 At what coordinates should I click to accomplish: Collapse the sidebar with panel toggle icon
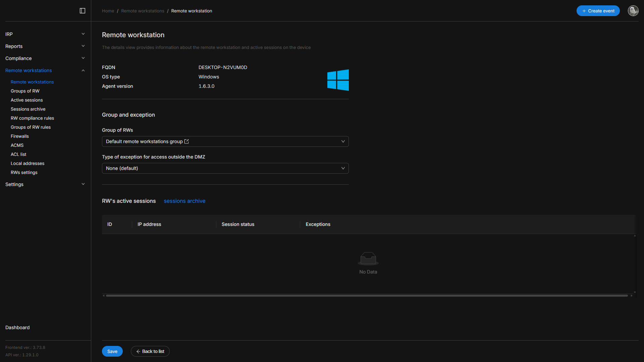pos(83,11)
